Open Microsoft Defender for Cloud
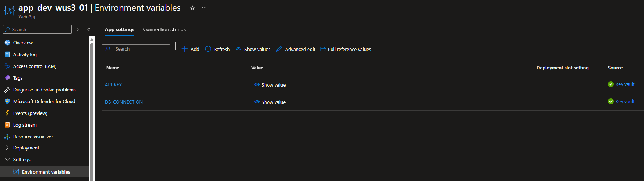This screenshot has width=644, height=181. pyautogui.click(x=45, y=101)
